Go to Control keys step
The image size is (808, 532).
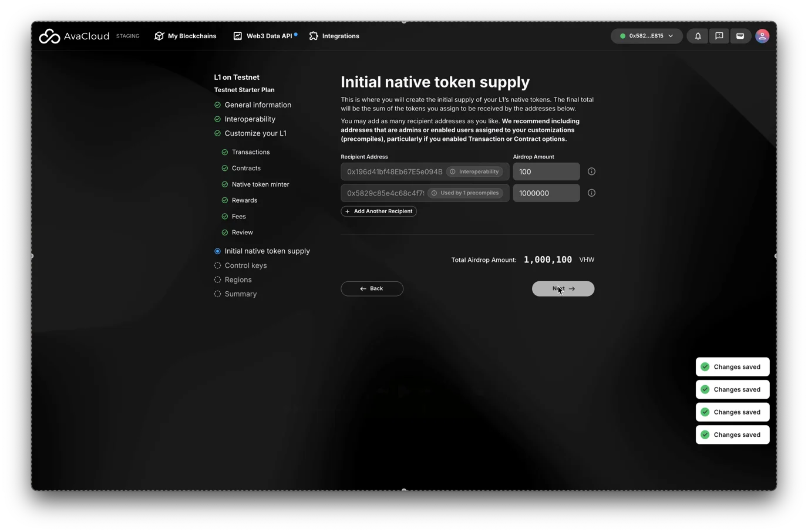coord(245,265)
